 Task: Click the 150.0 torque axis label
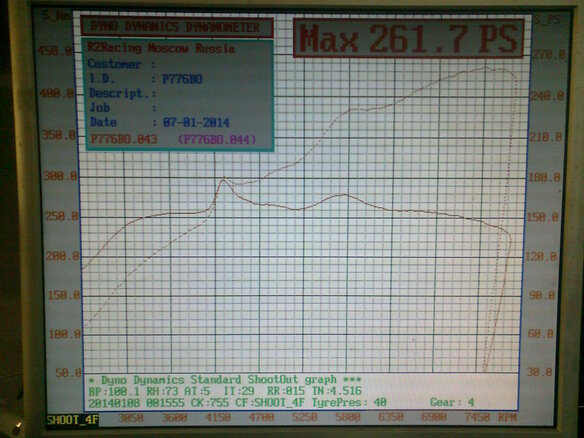pyautogui.click(x=64, y=296)
